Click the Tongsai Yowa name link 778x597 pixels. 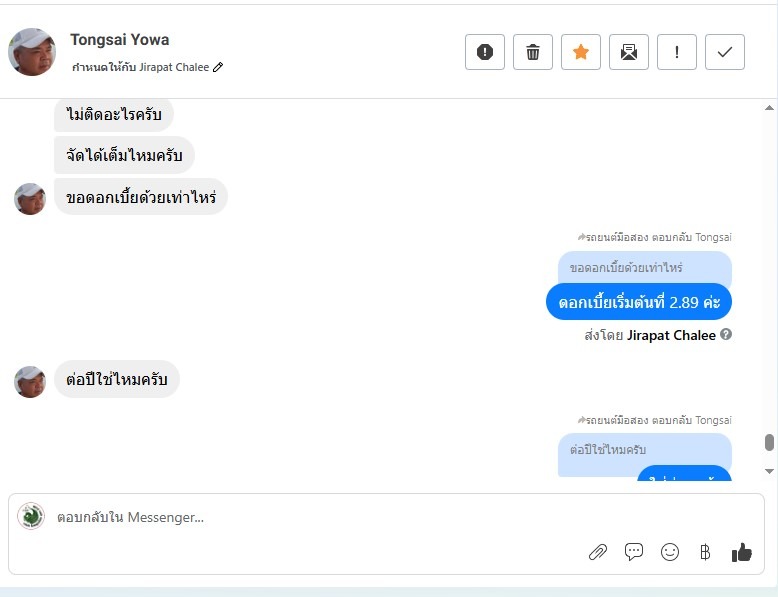click(120, 40)
